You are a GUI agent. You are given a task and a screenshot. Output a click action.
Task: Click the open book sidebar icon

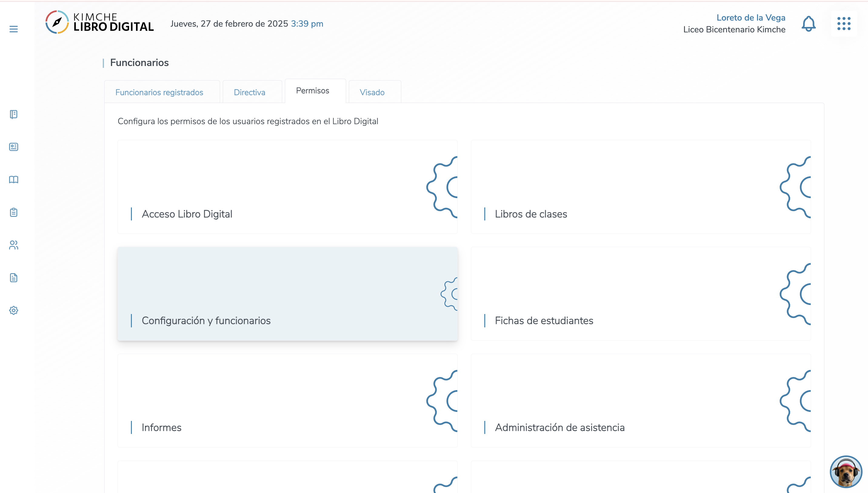14,180
